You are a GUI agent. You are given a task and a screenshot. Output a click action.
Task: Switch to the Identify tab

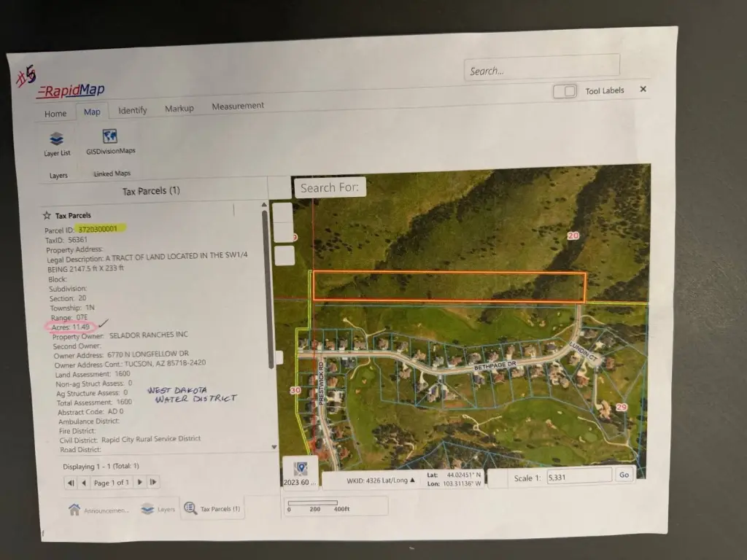point(132,110)
